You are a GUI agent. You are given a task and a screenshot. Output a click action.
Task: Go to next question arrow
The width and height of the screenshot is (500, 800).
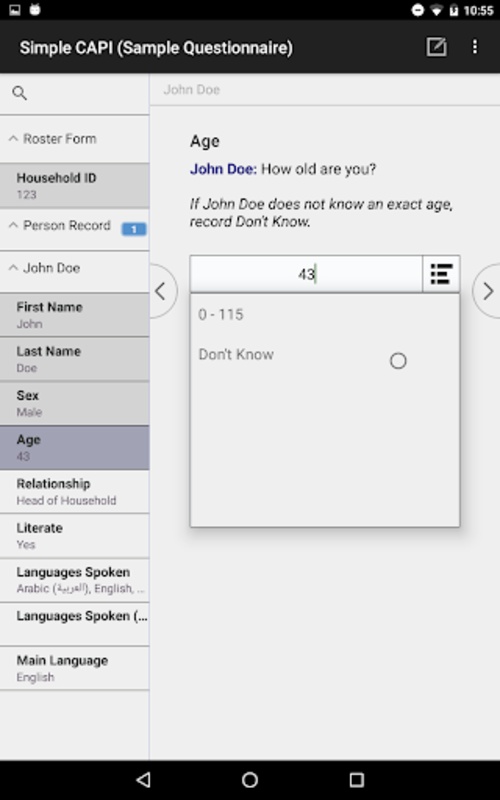pos(487,291)
